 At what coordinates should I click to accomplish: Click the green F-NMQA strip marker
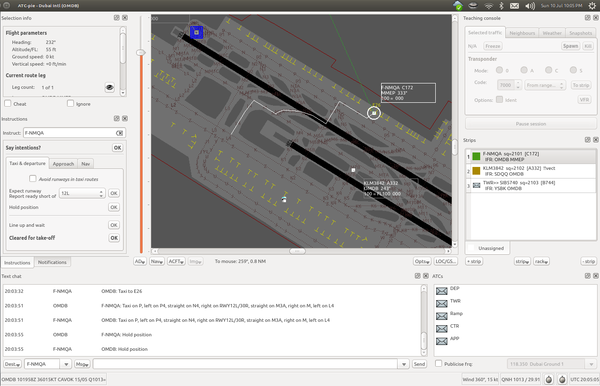point(476,156)
